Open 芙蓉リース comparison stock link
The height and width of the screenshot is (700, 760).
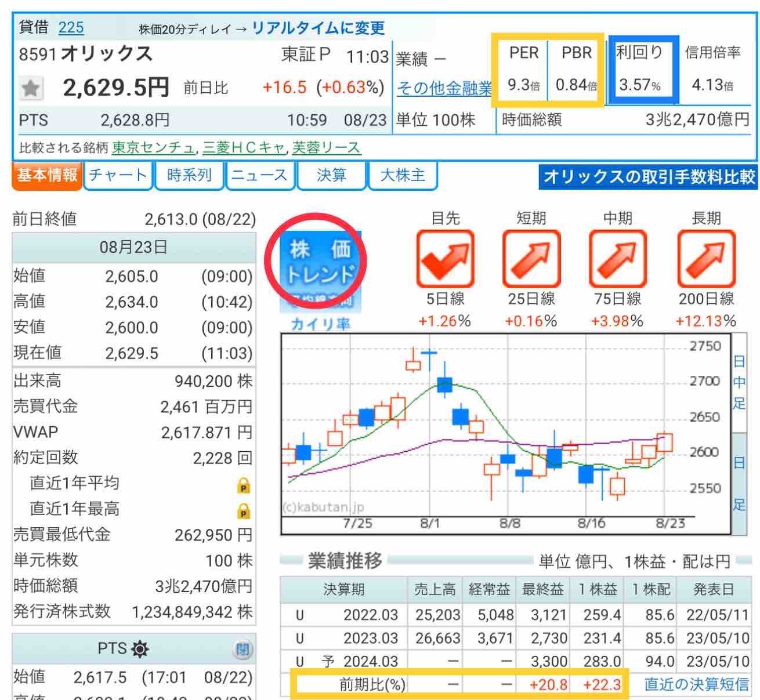(326, 148)
